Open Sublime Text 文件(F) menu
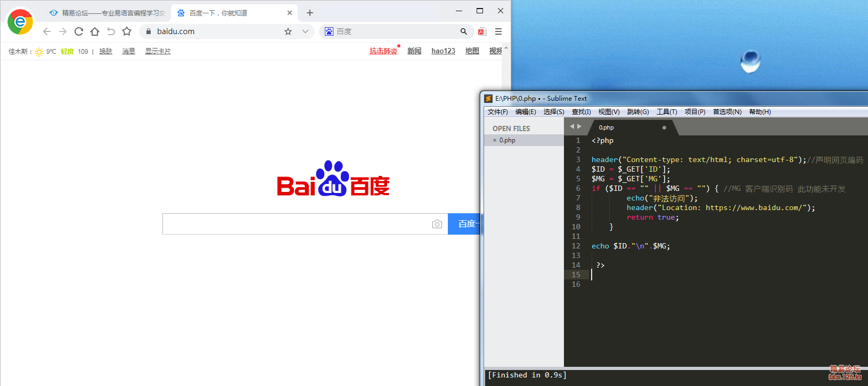Image resolution: width=868 pixels, height=386 pixels. tap(498, 112)
